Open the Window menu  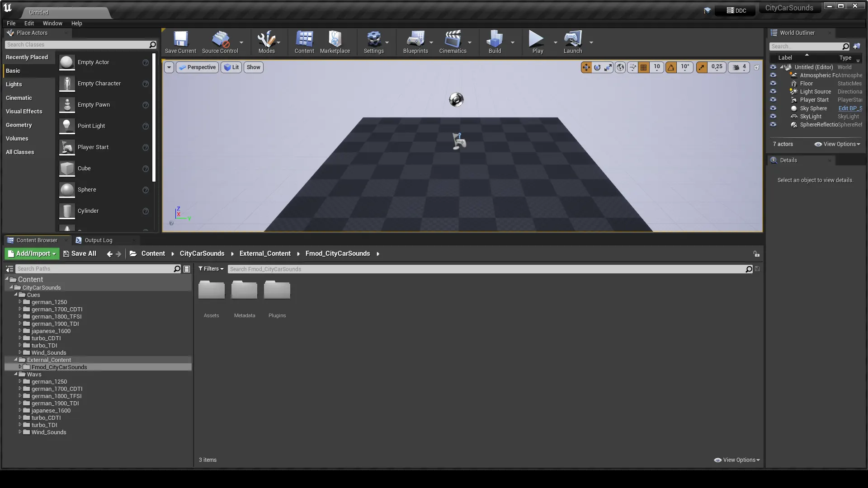click(52, 23)
